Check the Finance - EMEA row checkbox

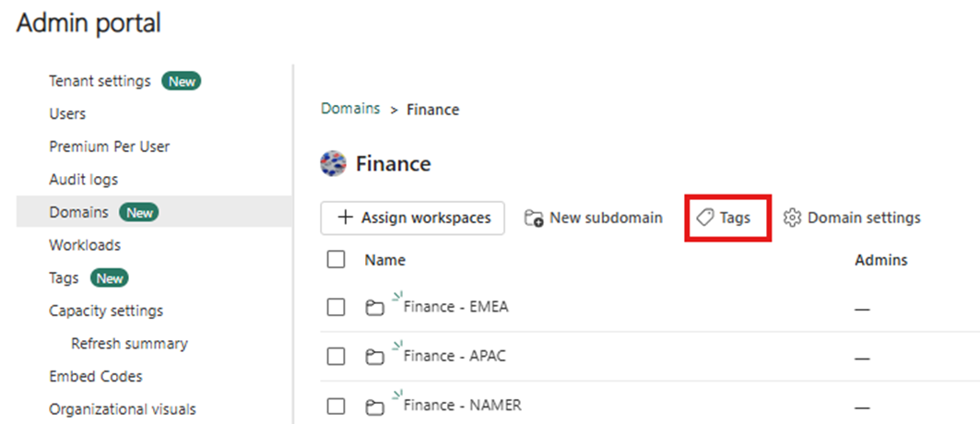pyautogui.click(x=337, y=307)
